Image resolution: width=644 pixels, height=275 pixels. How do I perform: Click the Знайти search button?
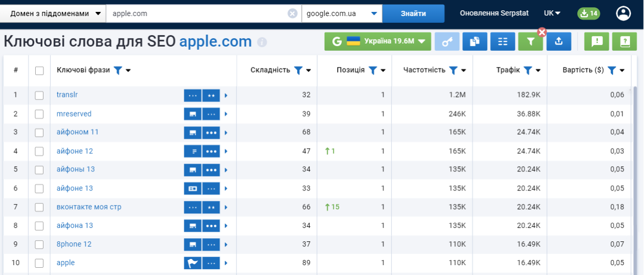click(x=413, y=13)
